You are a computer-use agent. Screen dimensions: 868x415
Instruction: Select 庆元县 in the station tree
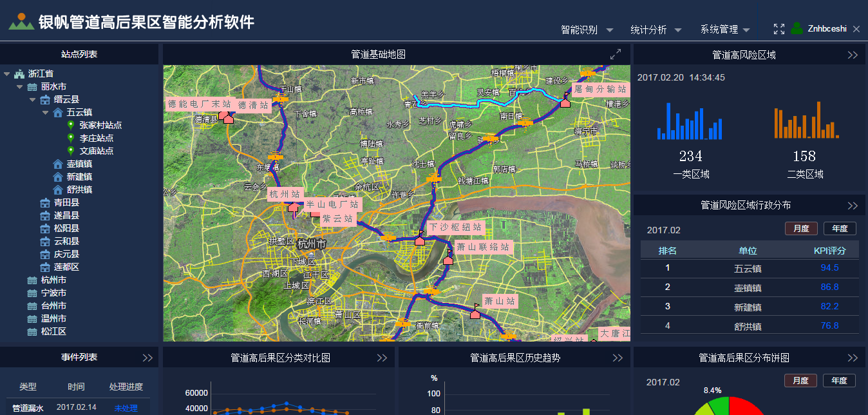pos(66,254)
